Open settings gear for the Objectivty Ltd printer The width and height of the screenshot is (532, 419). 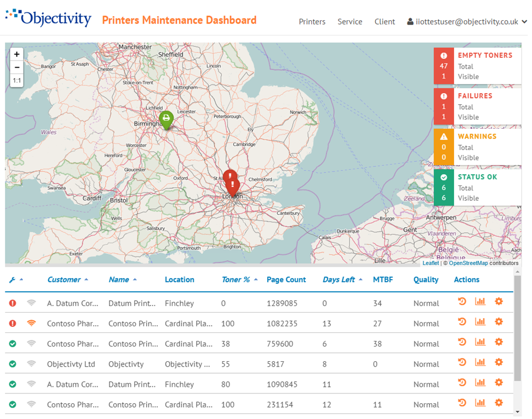tap(499, 362)
